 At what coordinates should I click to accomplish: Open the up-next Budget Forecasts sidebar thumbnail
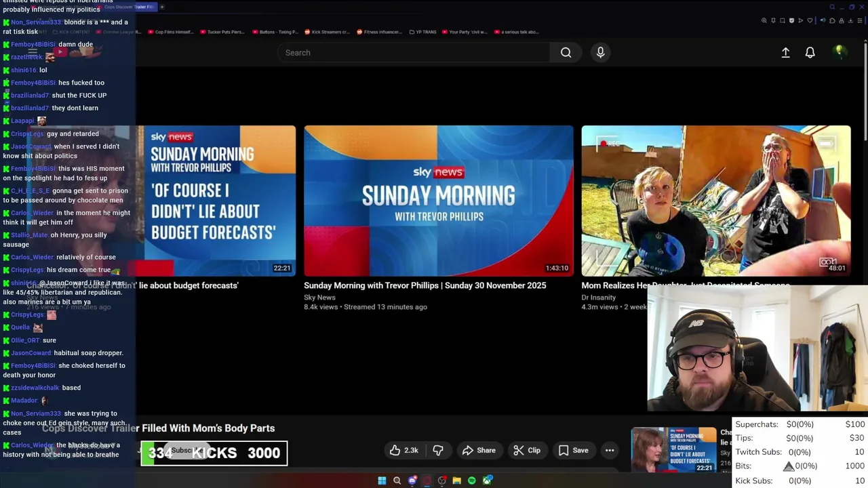click(673, 450)
